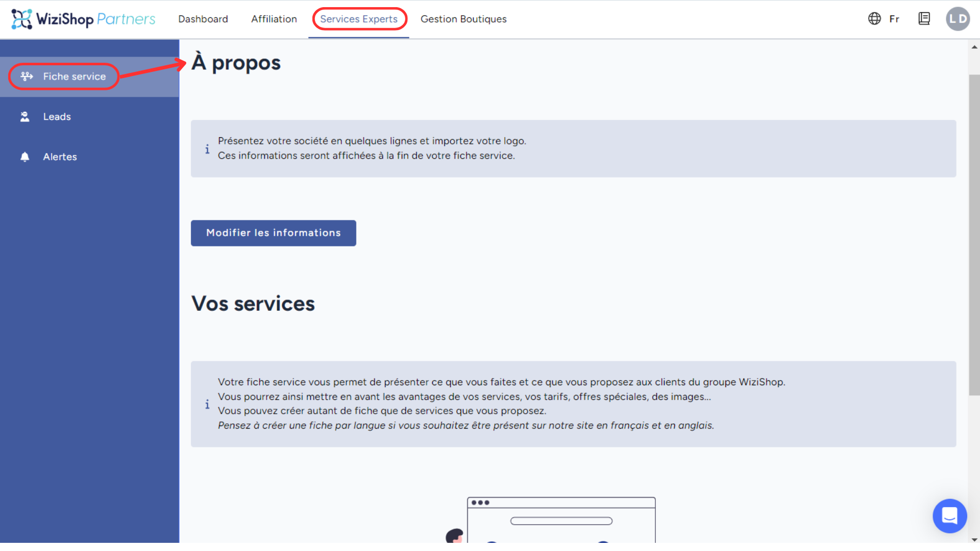Click the Fiche service sidebar icon
This screenshot has width=980, height=551.
pos(27,77)
